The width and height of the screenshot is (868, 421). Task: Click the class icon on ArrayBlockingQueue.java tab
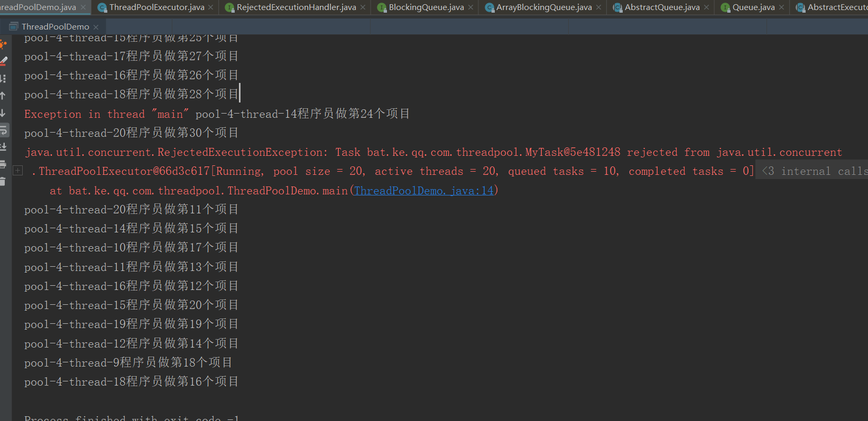490,7
